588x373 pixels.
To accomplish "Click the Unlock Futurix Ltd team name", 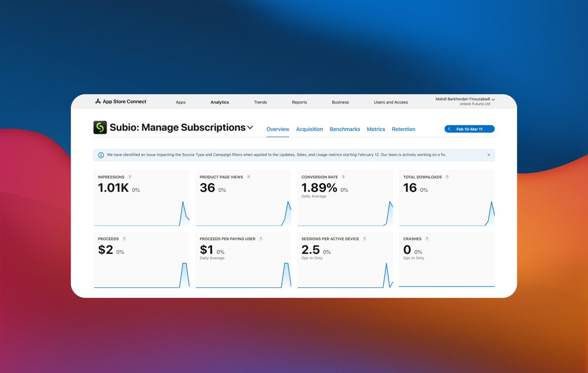I will [475, 104].
